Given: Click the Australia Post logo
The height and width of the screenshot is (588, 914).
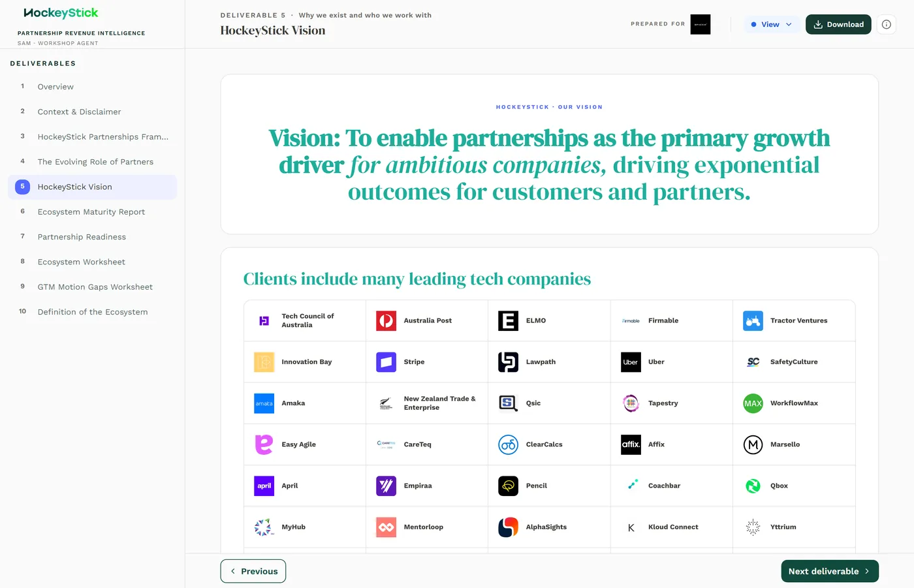Looking at the screenshot, I should tap(386, 320).
